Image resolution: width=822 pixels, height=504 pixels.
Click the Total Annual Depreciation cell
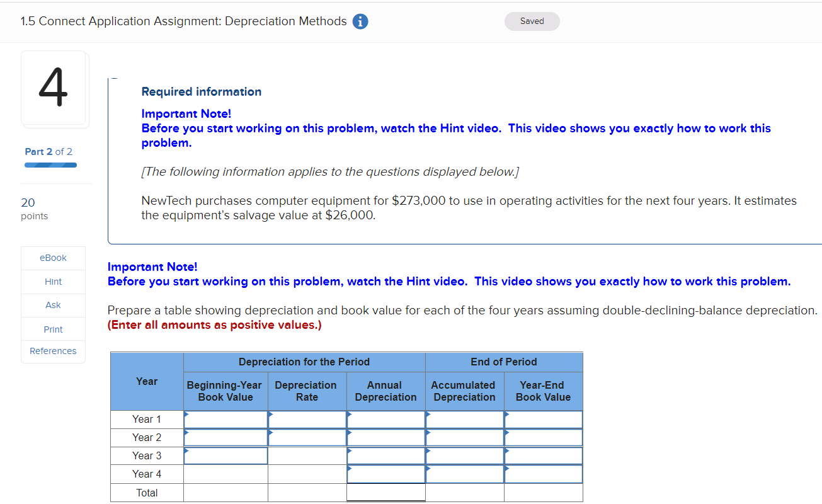click(385, 492)
